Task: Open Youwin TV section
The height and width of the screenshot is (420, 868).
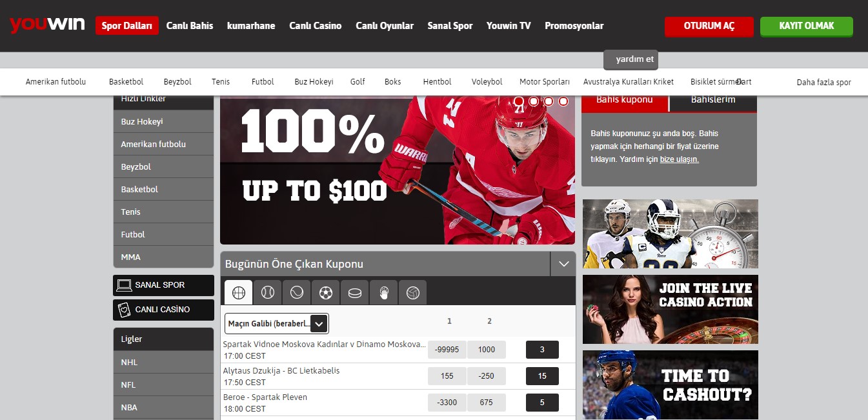Action: tap(509, 26)
